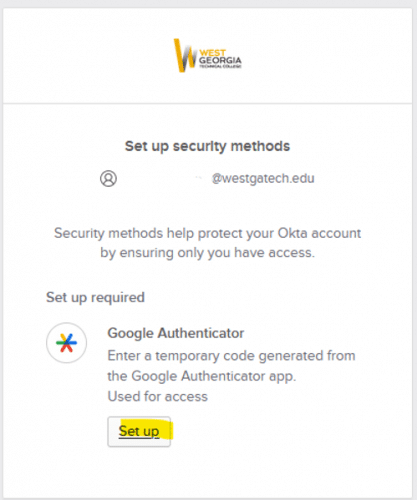Click the Google Authenticator colorful asterisk icon
Image resolution: width=417 pixels, height=500 pixels.
(67, 343)
